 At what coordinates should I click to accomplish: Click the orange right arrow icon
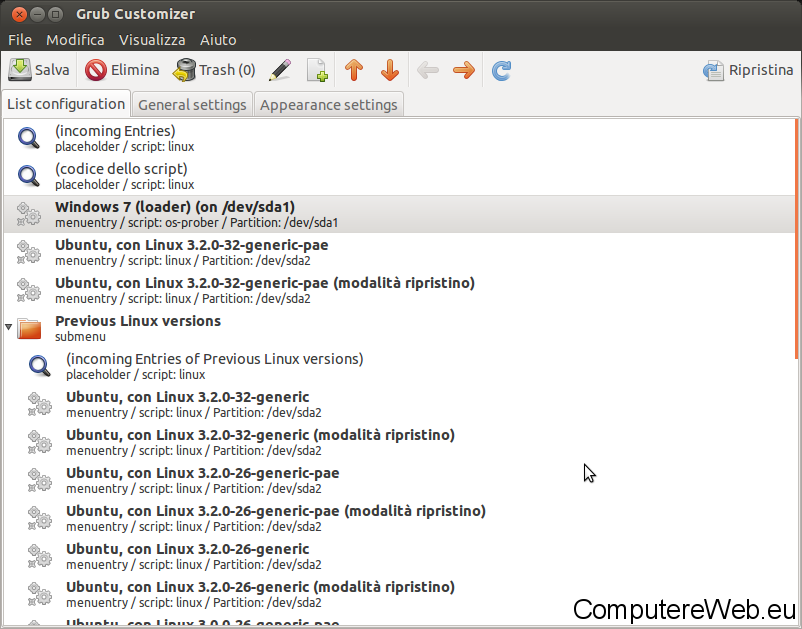click(x=464, y=70)
